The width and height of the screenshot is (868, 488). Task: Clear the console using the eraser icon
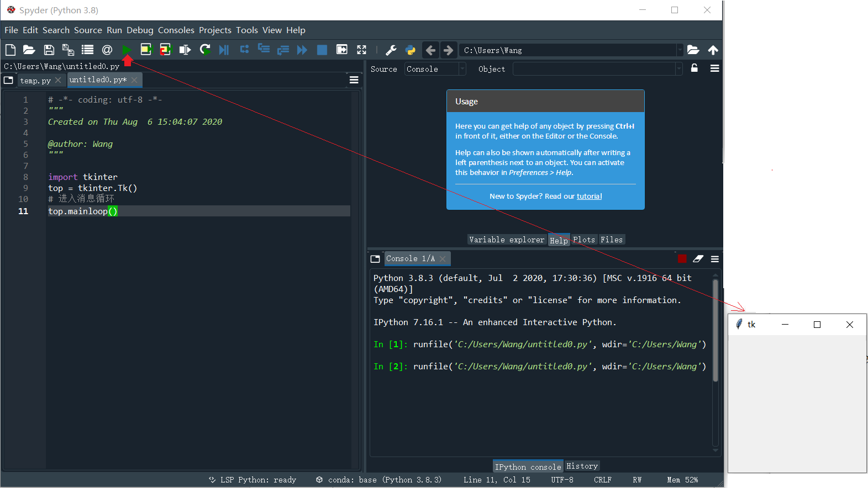point(698,258)
